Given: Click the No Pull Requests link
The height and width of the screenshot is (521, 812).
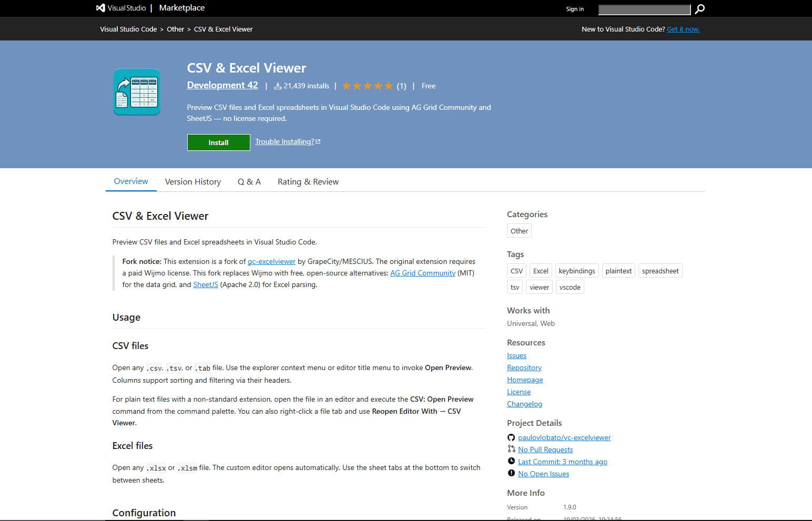Looking at the screenshot, I should click(545, 450).
